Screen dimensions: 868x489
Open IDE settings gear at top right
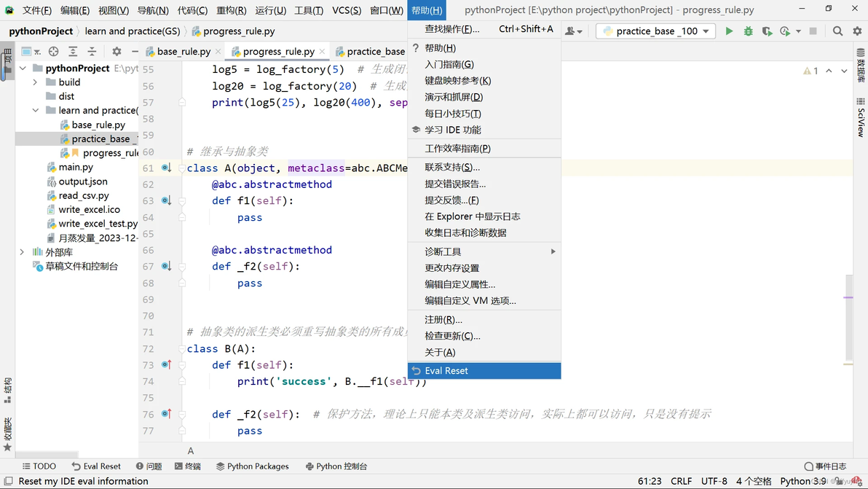tap(857, 31)
